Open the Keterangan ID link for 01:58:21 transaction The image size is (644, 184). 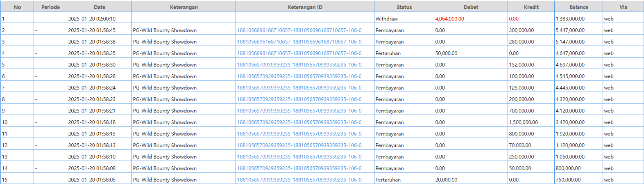click(299, 111)
